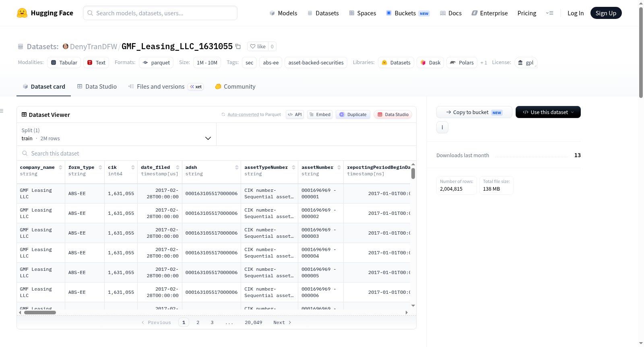Image resolution: width=644 pixels, height=347 pixels.
Task: Click the Hugging Face logo icon
Action: (22, 13)
